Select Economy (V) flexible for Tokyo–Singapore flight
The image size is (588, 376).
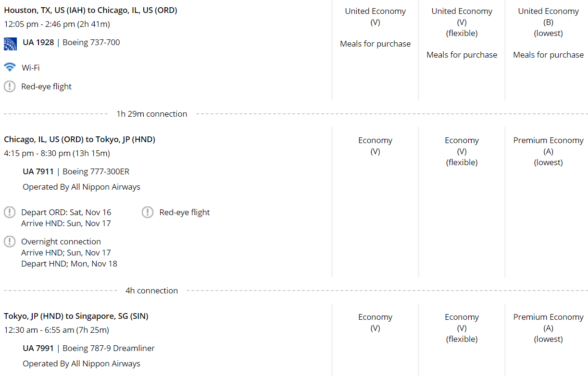coord(462,328)
